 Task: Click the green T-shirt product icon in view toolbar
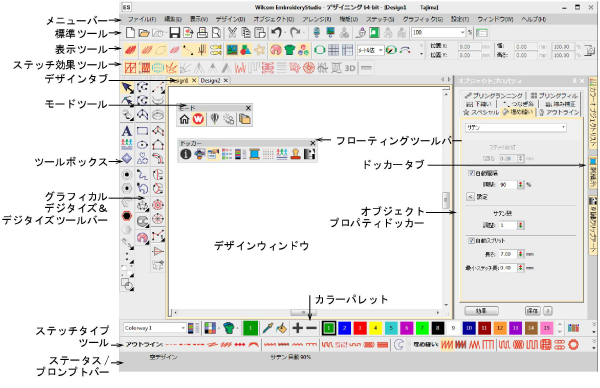click(x=290, y=50)
